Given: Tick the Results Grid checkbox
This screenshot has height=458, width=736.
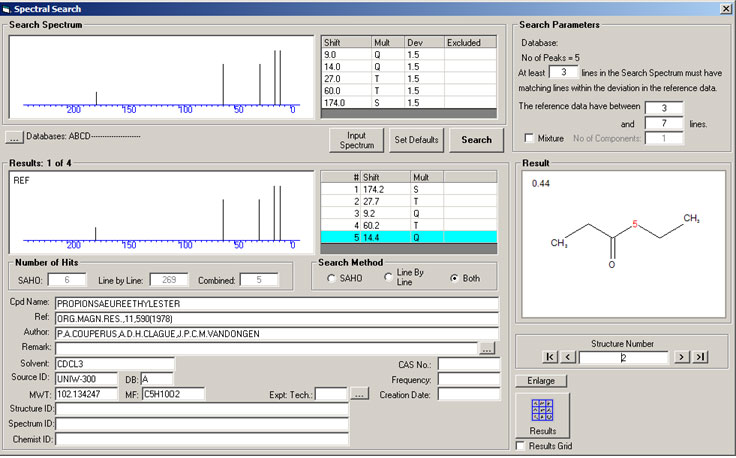Looking at the screenshot, I should 521,445.
